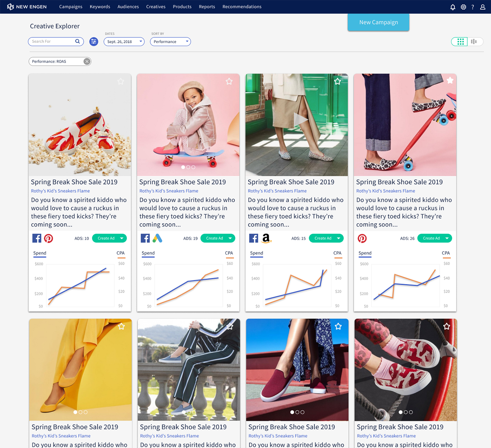Click the Facebook icon on the ADS: 15 card

click(254, 238)
